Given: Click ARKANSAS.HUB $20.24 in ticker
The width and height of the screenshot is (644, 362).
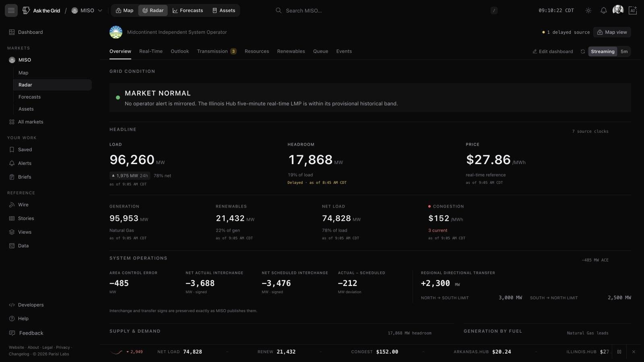Looking at the screenshot, I should 482,352.
